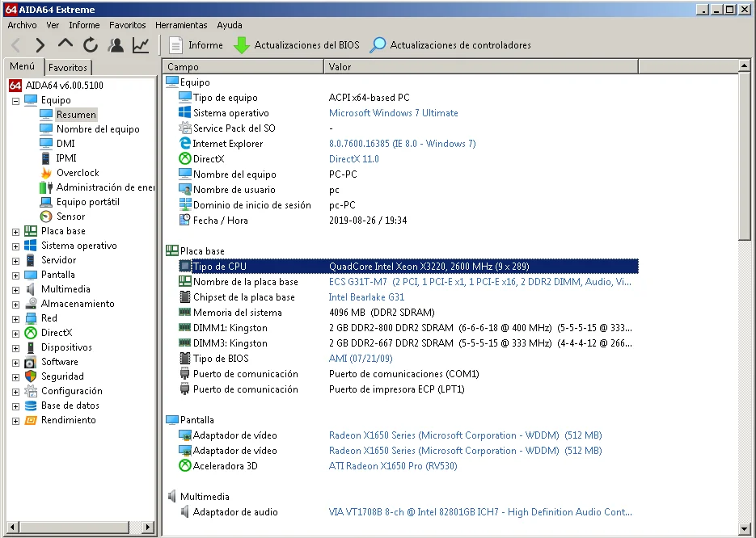Click Internet Explorer version 8.0.7600.16385 link

pos(402,144)
